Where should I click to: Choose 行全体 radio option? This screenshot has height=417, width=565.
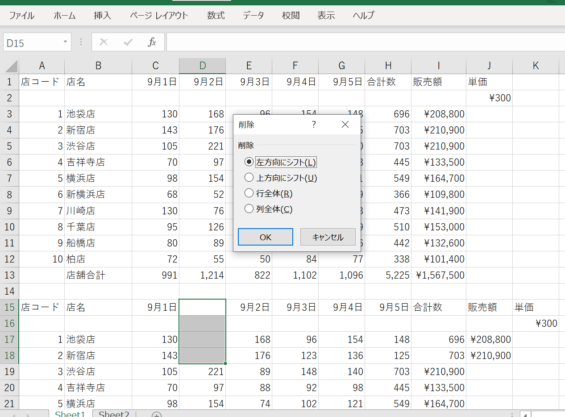(x=249, y=194)
